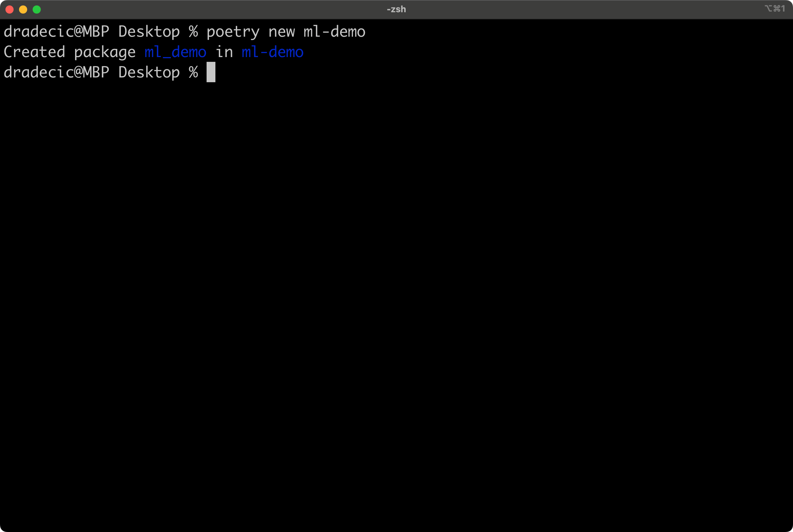Click the yellow minimize window button
The width and height of the screenshot is (793, 532).
pyautogui.click(x=23, y=10)
